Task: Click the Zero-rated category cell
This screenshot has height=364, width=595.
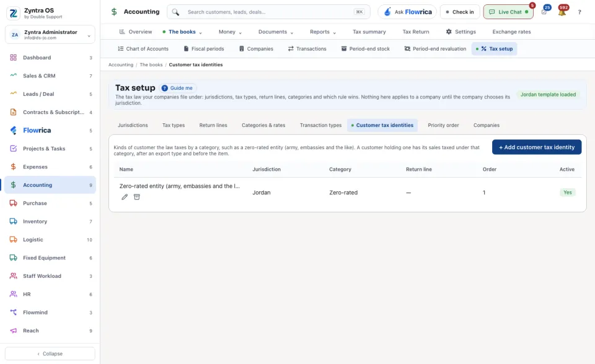Action: tap(343, 193)
